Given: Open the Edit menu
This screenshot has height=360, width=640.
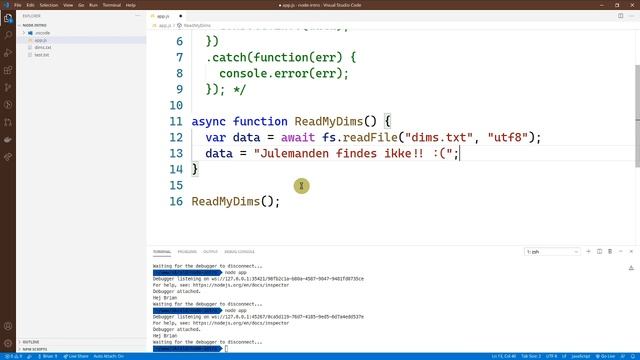Looking at the screenshot, I should coord(30,5).
